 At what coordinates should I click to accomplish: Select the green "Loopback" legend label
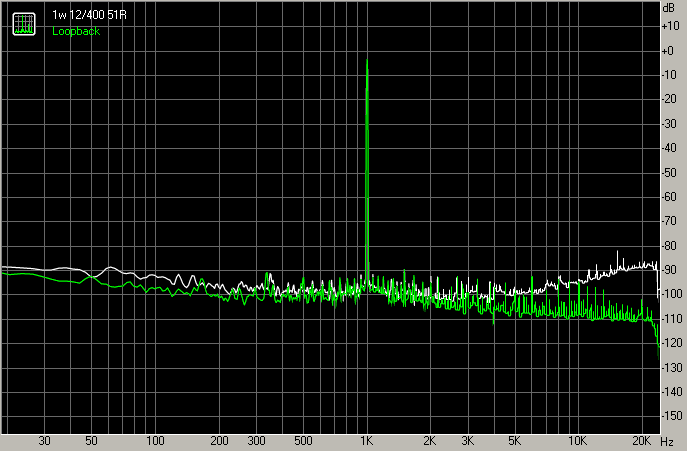tap(76, 31)
